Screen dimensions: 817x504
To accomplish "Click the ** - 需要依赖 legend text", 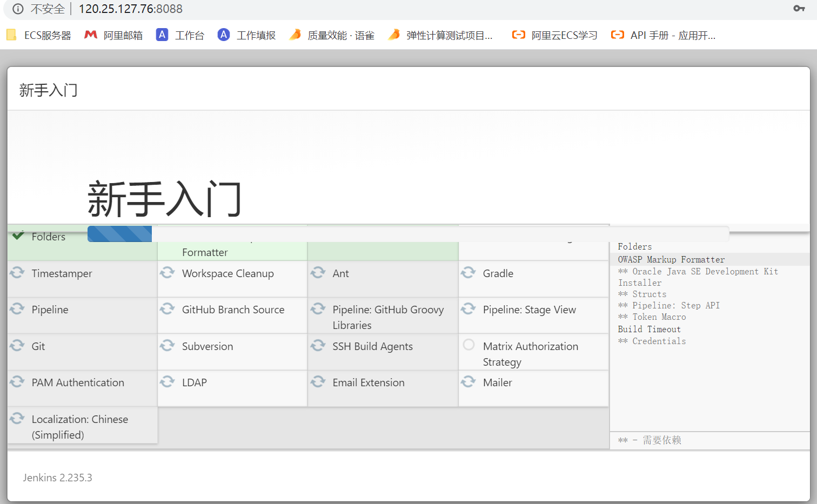I will point(649,440).
